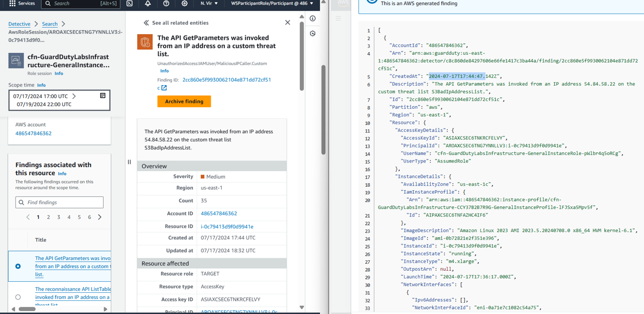
Task: Open Resource ID i-0c79413d9f0d9941e link
Action: point(227,226)
